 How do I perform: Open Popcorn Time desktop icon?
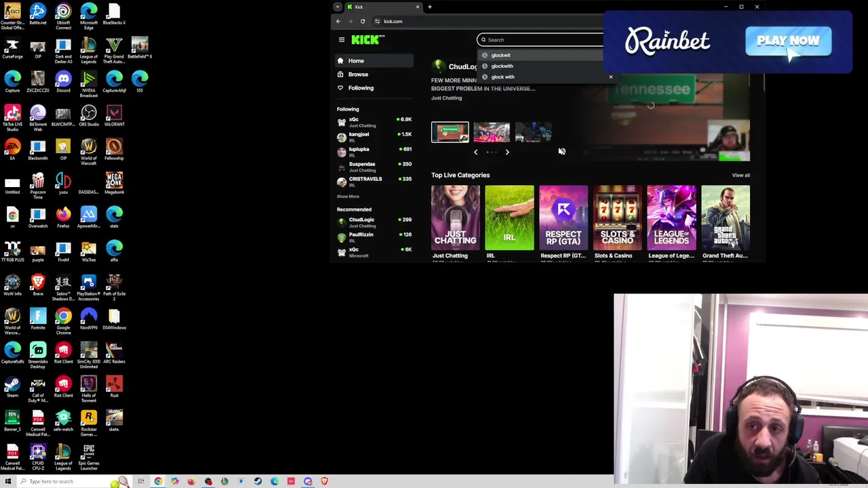[38, 186]
